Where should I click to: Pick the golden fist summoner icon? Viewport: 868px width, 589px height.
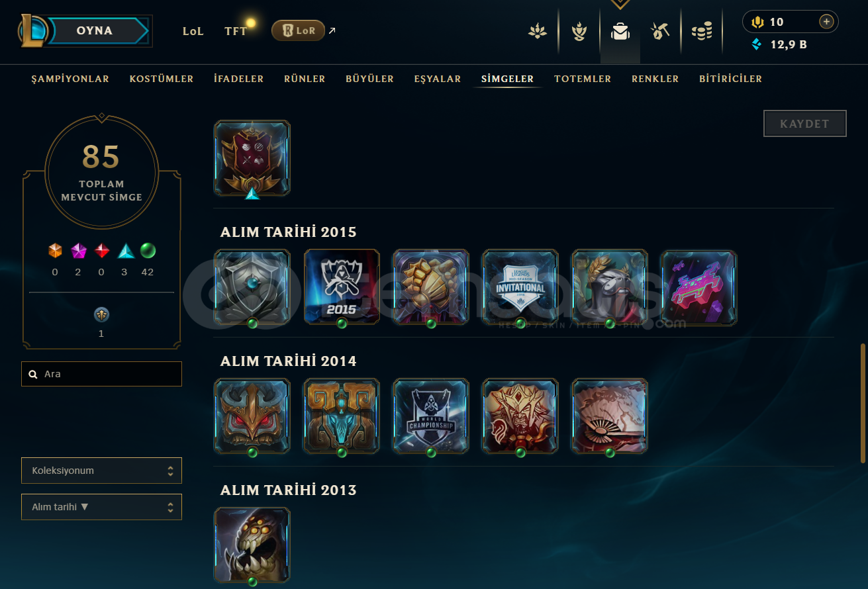[x=431, y=287]
